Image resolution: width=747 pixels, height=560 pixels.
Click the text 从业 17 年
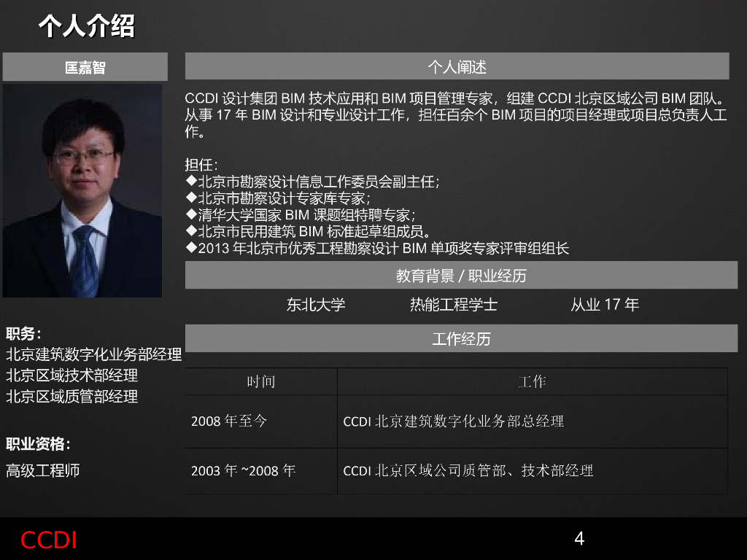[x=605, y=304]
